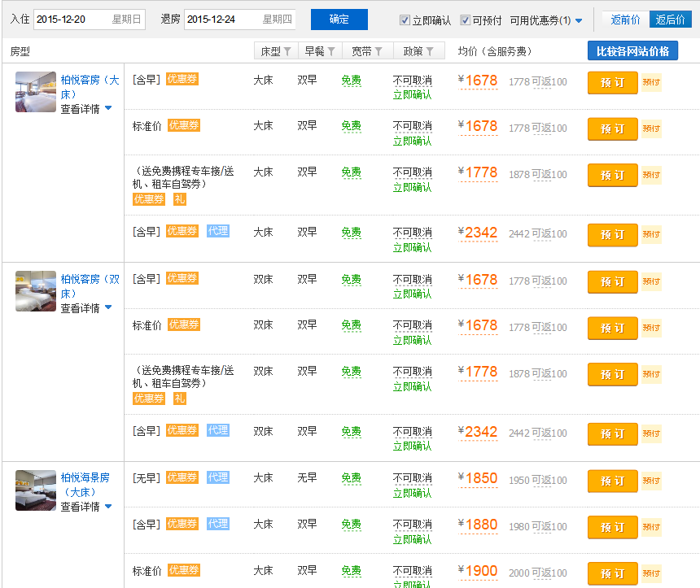The image size is (700, 588).
Task: Expand the 可用优惠券(1) dropdown
Action: coord(546,20)
